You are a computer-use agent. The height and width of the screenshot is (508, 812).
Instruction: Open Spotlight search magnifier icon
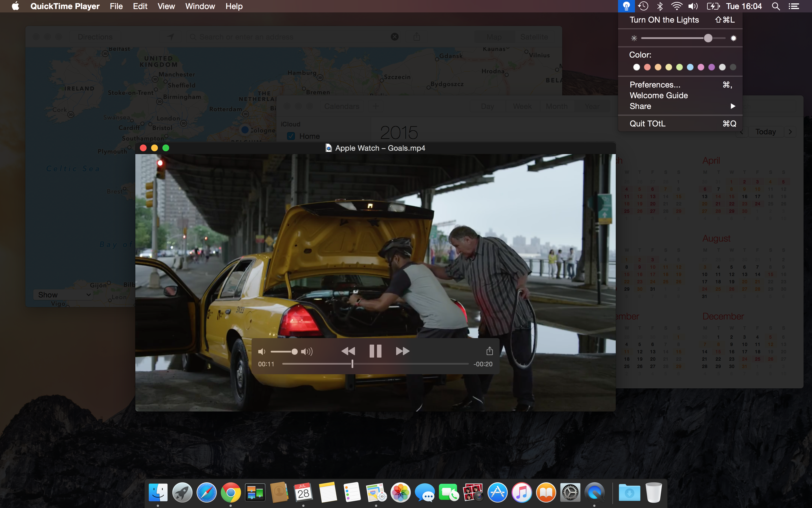pyautogui.click(x=776, y=6)
